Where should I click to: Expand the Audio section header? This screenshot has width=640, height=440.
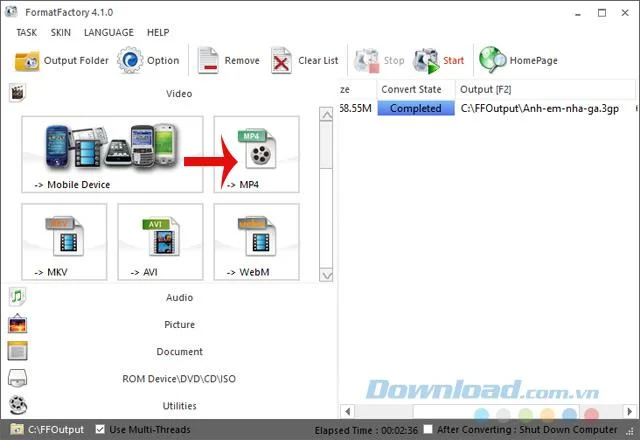[179, 298]
